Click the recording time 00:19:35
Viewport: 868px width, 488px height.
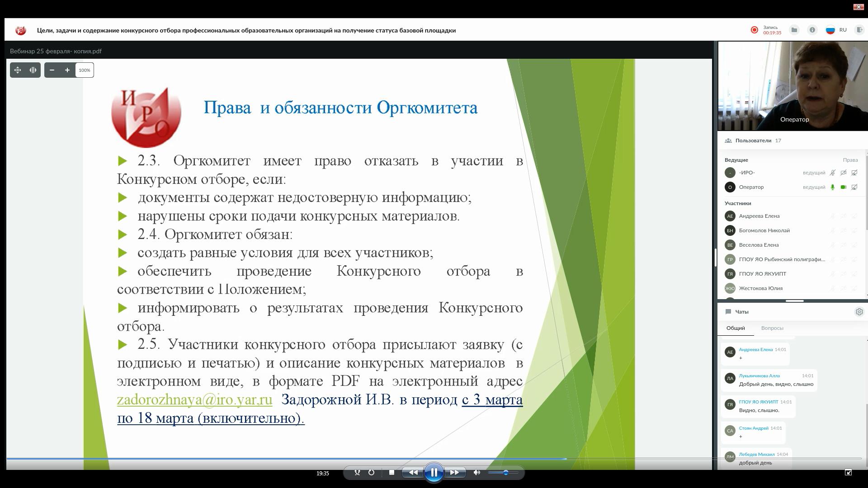[772, 33]
